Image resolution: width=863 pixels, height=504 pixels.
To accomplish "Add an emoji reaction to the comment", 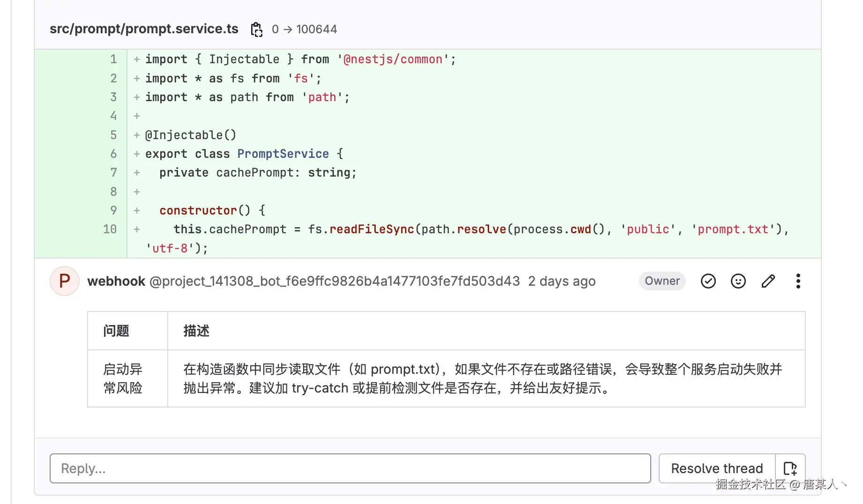I will click(x=738, y=281).
